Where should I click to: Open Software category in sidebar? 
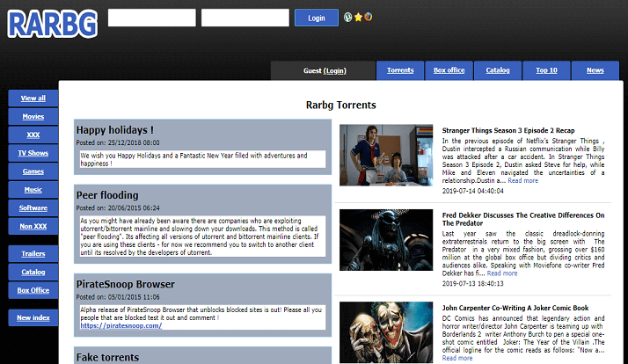click(33, 207)
